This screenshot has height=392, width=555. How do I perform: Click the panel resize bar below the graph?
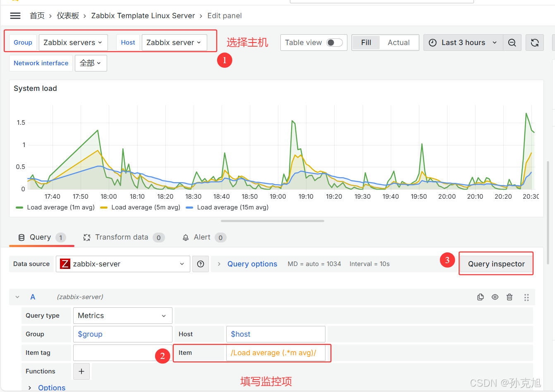pyautogui.click(x=273, y=221)
